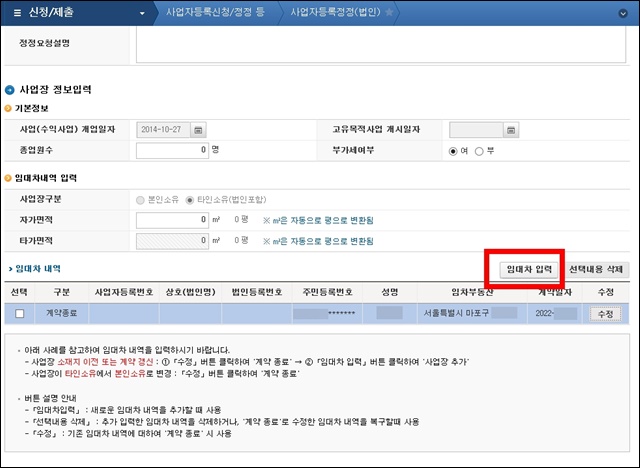This screenshot has height=468, width=640.
Task: Click the 고유목적사업 개시일자 date field
Action: (x=476, y=130)
